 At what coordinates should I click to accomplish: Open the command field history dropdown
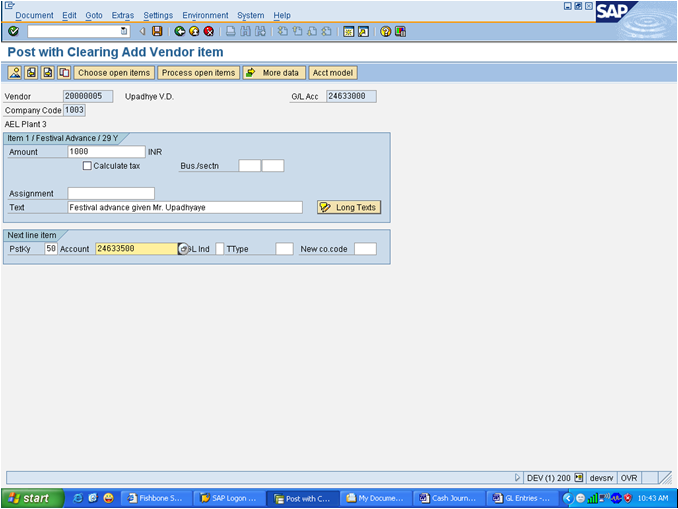click(x=124, y=31)
